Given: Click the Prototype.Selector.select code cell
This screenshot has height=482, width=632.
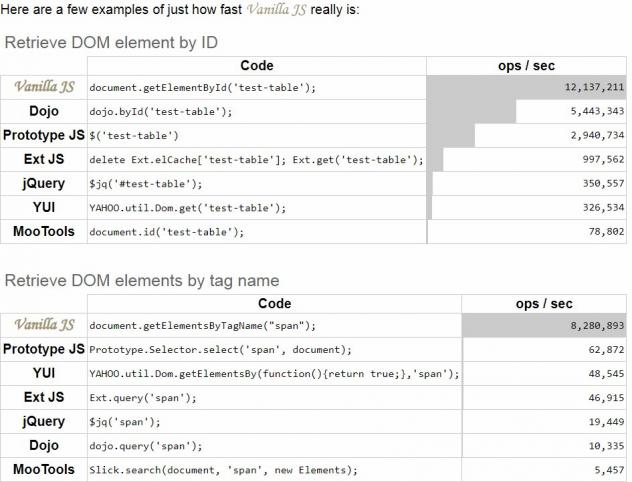Looking at the screenshot, I should [x=221, y=350].
